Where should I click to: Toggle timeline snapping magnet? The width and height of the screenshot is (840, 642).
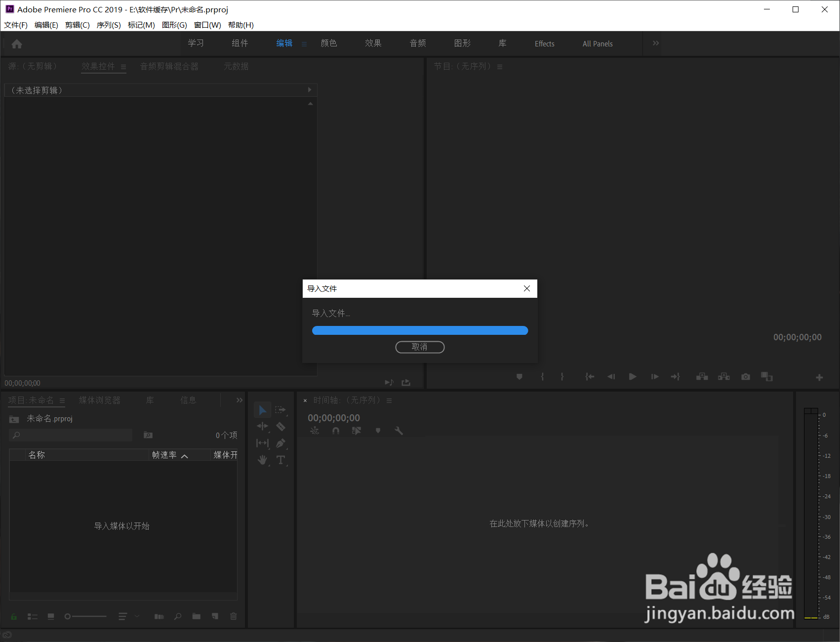coord(336,431)
